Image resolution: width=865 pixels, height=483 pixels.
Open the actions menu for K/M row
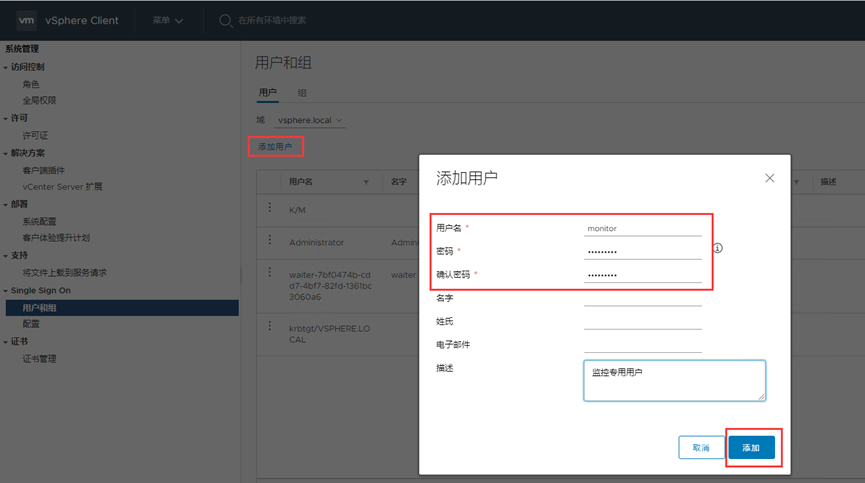270,207
